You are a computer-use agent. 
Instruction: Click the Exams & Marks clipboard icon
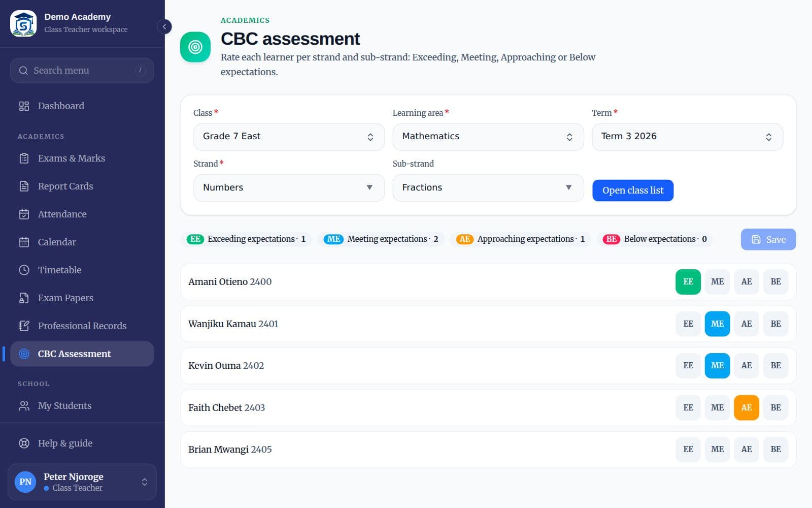click(24, 158)
